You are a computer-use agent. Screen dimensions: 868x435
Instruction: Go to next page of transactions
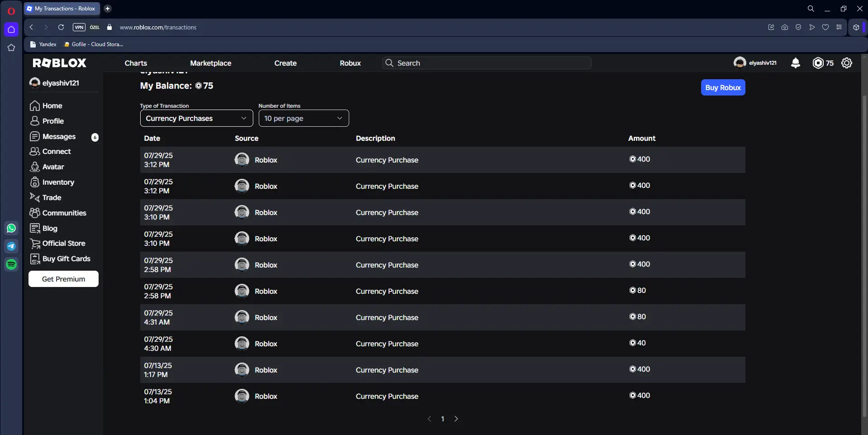(x=456, y=419)
